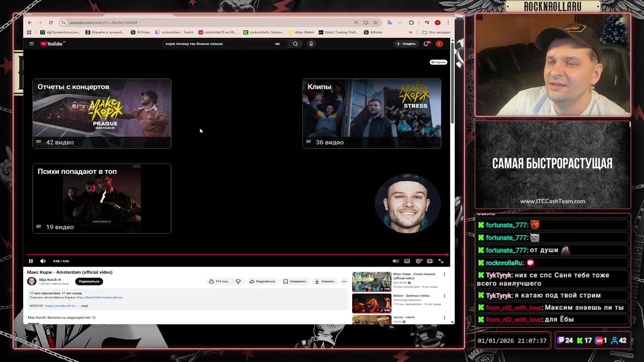644x362 pixels.
Task: Turn on subtitles in the player
Action: pos(407,261)
